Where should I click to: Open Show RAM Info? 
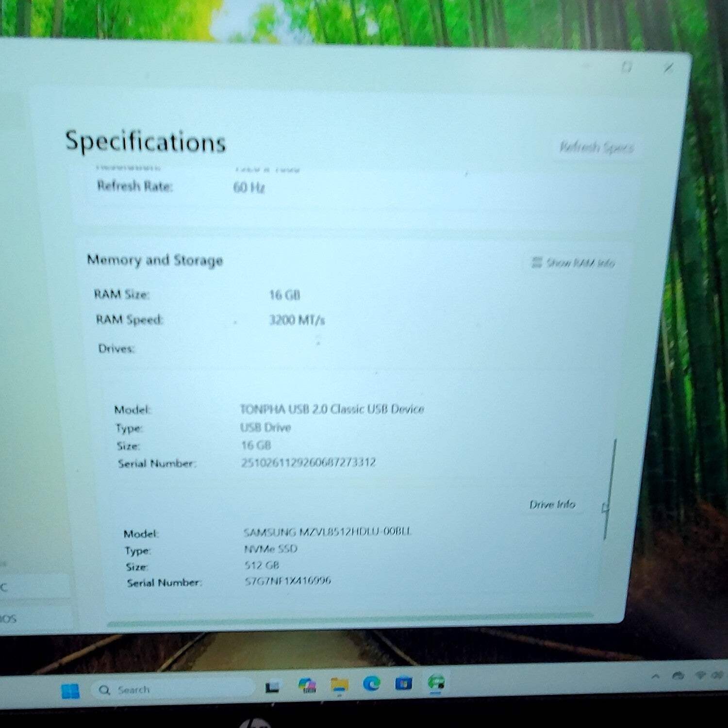coord(573,263)
